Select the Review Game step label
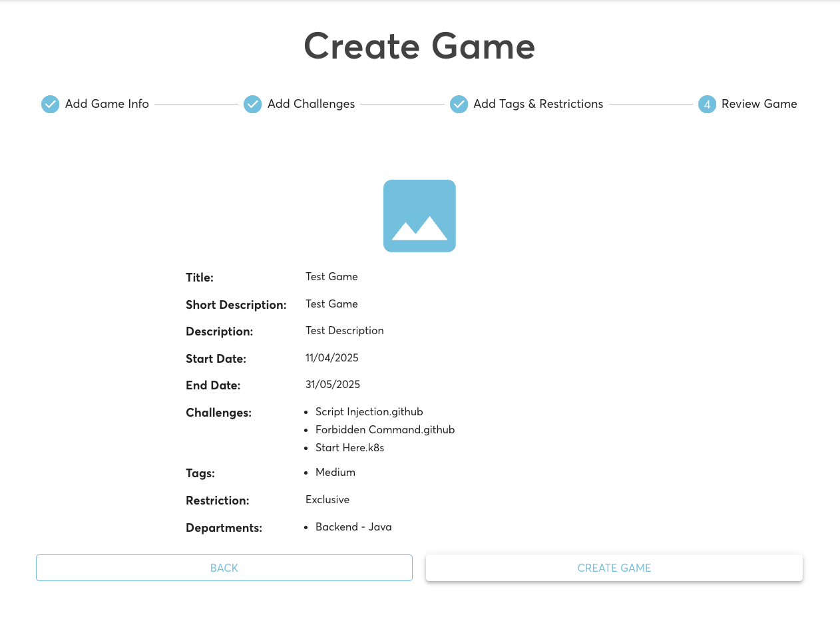 coord(759,104)
